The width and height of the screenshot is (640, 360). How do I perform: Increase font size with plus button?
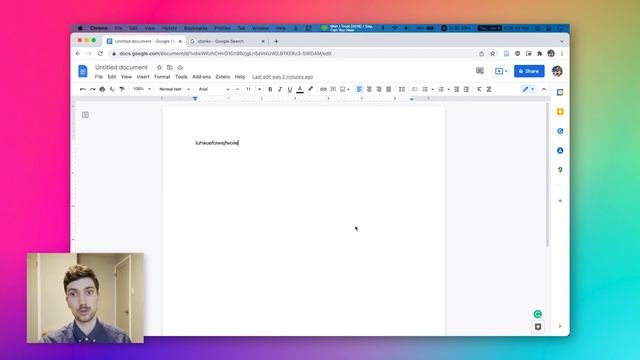(259, 89)
